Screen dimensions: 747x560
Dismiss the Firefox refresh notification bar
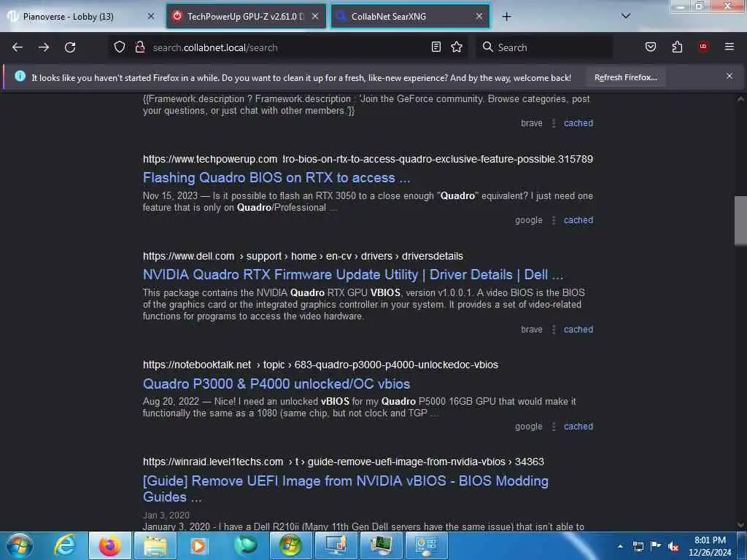coord(729,76)
